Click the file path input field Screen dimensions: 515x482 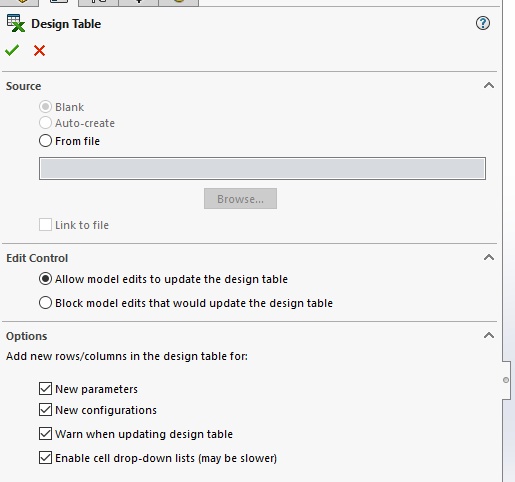pyautogui.click(x=262, y=169)
